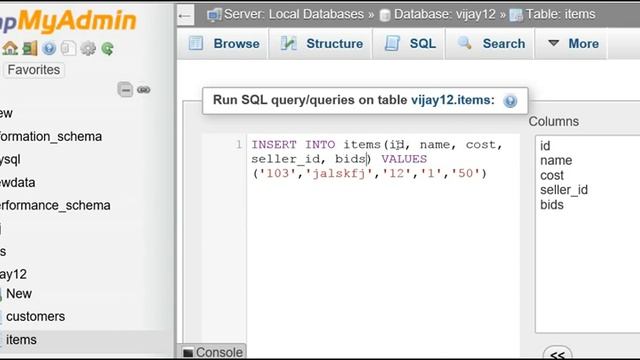Click the log out door icon
The height and width of the screenshot is (360, 640).
coord(30,49)
